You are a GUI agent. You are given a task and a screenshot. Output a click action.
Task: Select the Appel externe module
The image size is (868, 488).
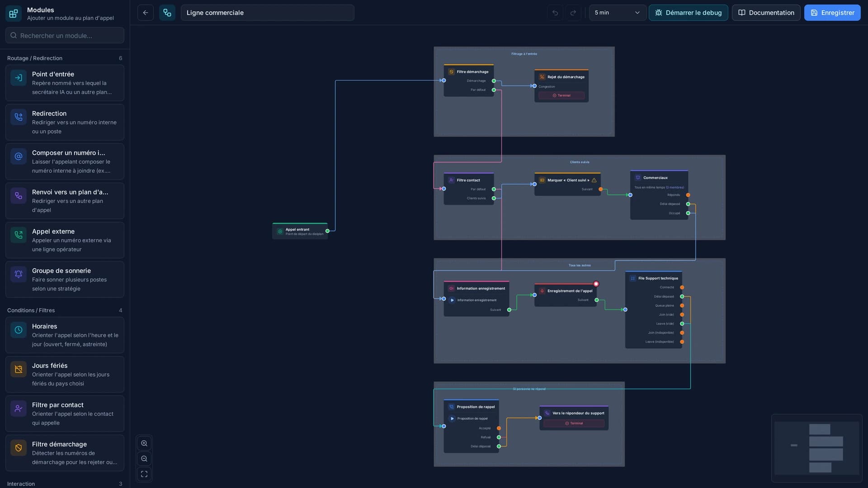tap(65, 240)
